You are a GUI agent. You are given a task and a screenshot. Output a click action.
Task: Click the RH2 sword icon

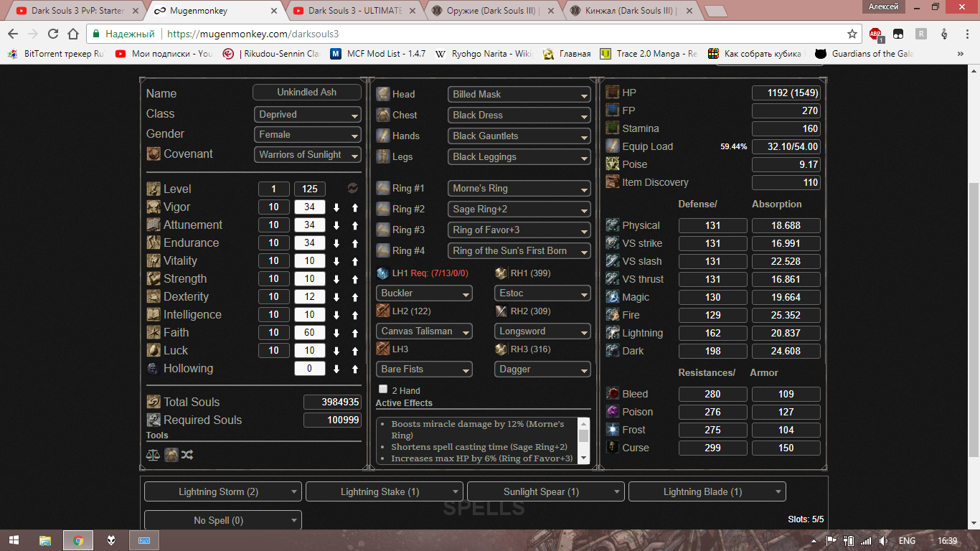[x=501, y=311]
